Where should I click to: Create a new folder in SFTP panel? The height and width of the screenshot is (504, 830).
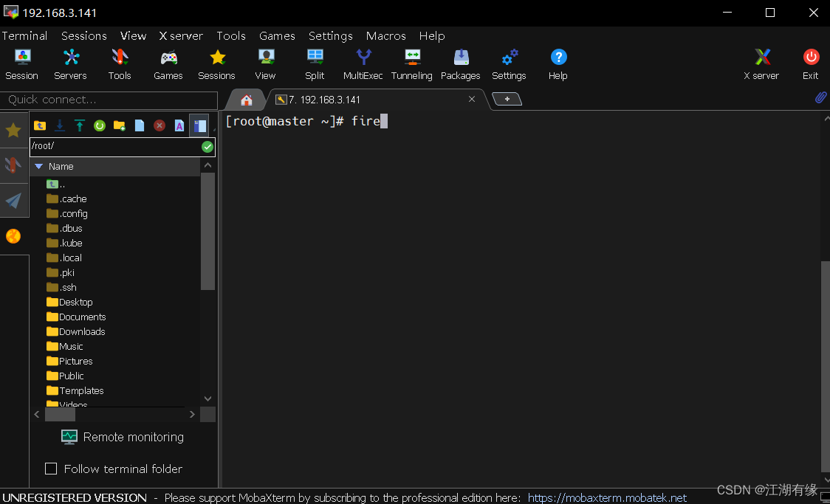(120, 125)
